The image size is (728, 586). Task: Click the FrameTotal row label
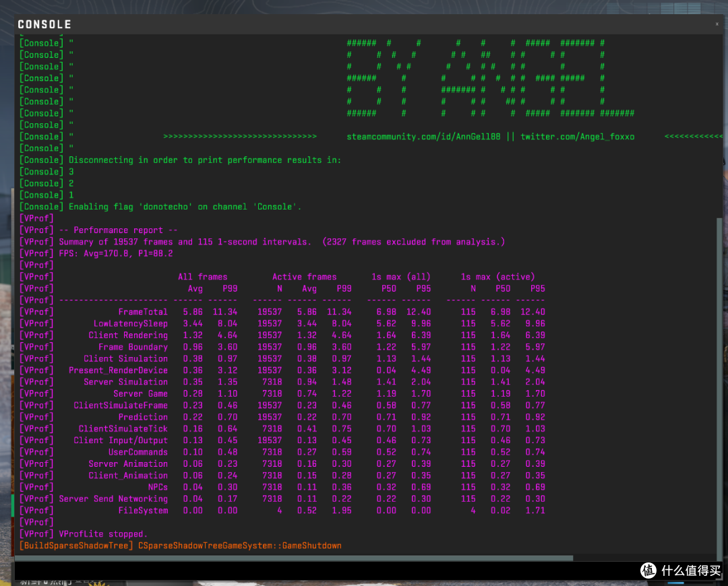[x=142, y=312]
